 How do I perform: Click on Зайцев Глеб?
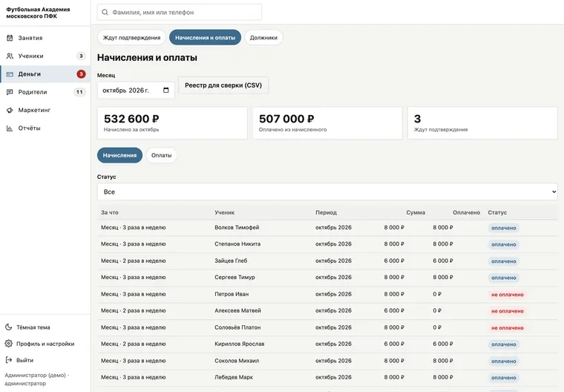coord(231,261)
